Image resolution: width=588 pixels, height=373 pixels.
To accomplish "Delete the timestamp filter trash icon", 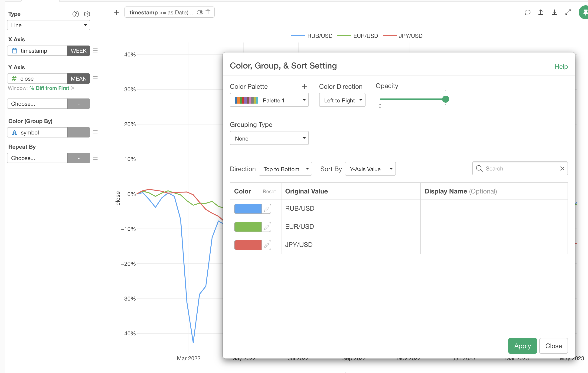I will (208, 12).
